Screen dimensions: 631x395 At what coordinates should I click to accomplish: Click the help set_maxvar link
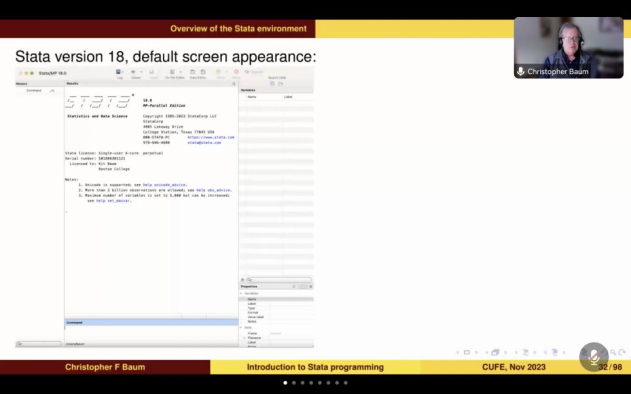pyautogui.click(x=113, y=200)
